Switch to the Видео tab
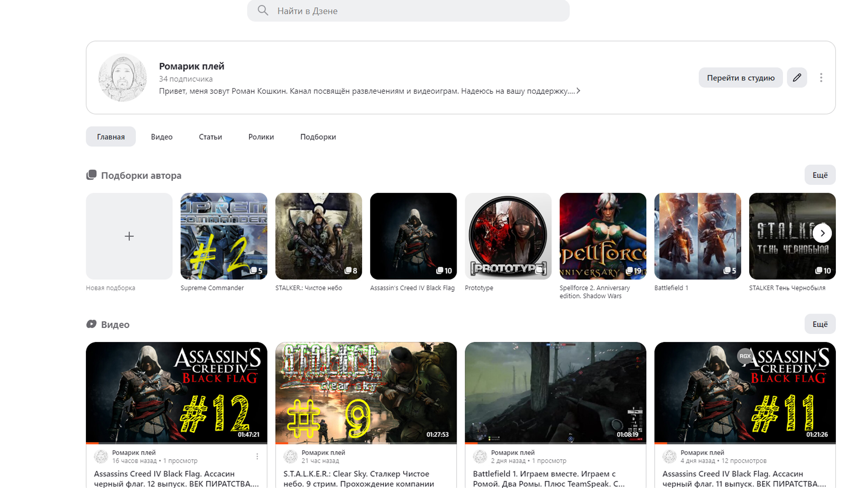Screen dimensions: 868x488 [161, 136]
